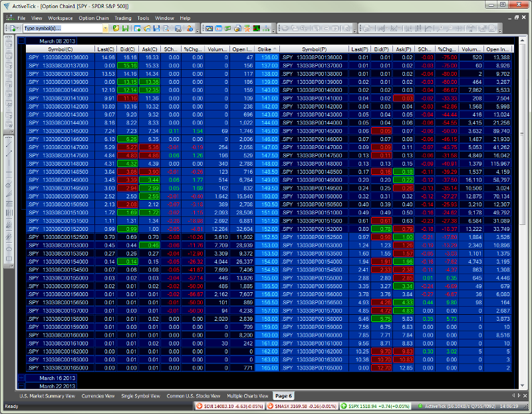Click the Symbol(C) column header
Screen dimensions: 532x414
[x=61, y=49]
